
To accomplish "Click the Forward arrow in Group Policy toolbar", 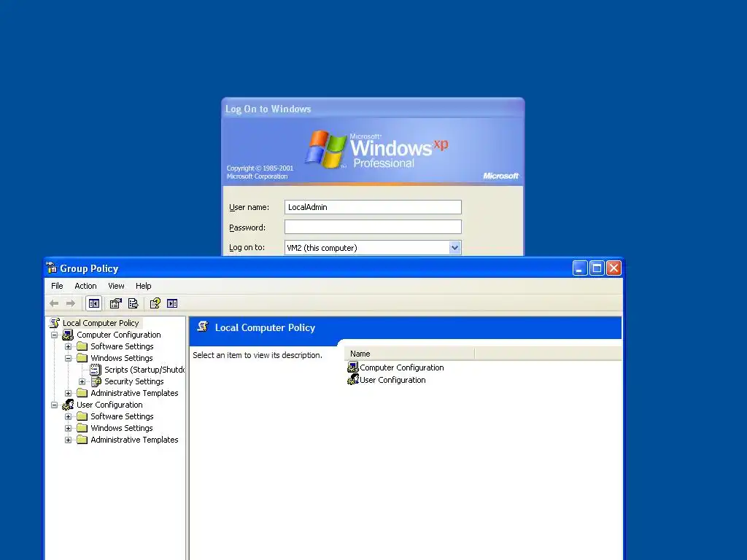I will coord(71,303).
